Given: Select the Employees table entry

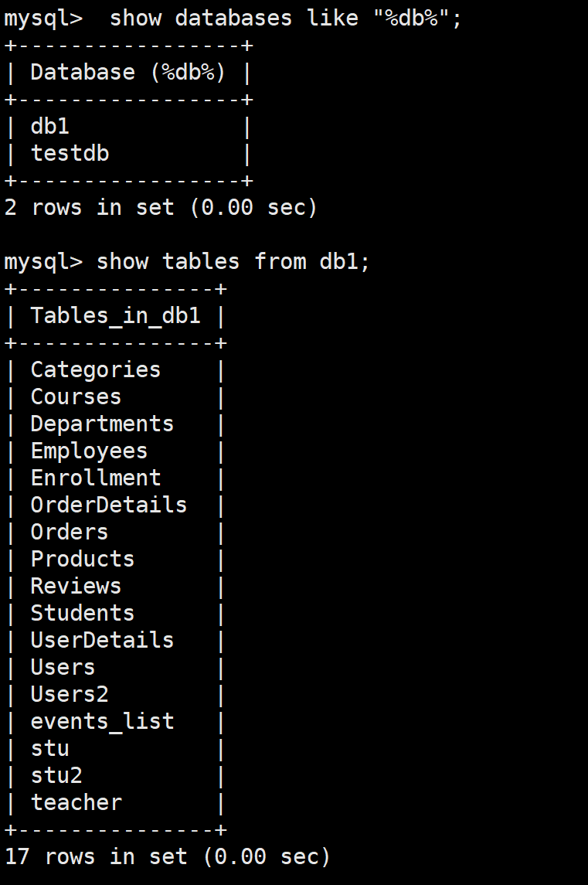Looking at the screenshot, I should point(89,451).
